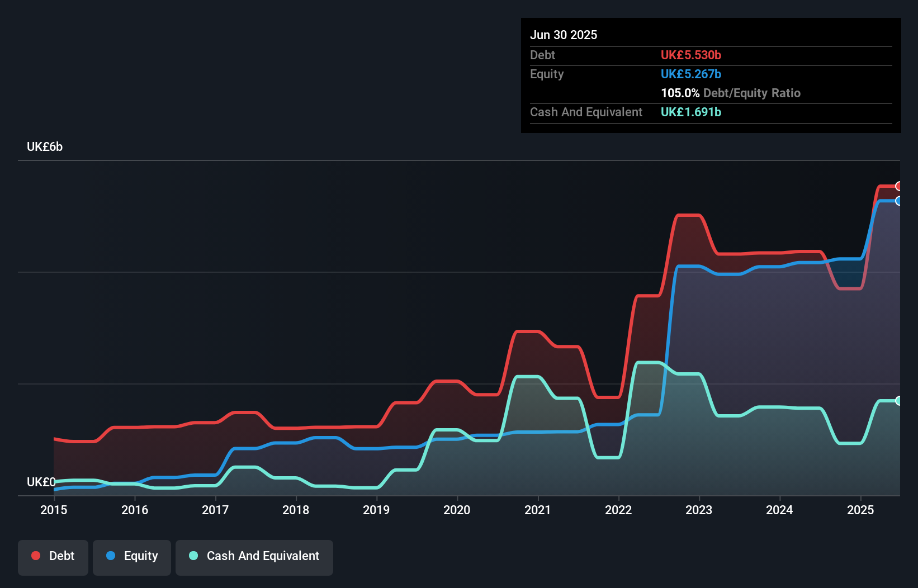Screen dimensions: 918x588
Task: Select the 2020 axis label
Action: pyautogui.click(x=457, y=510)
